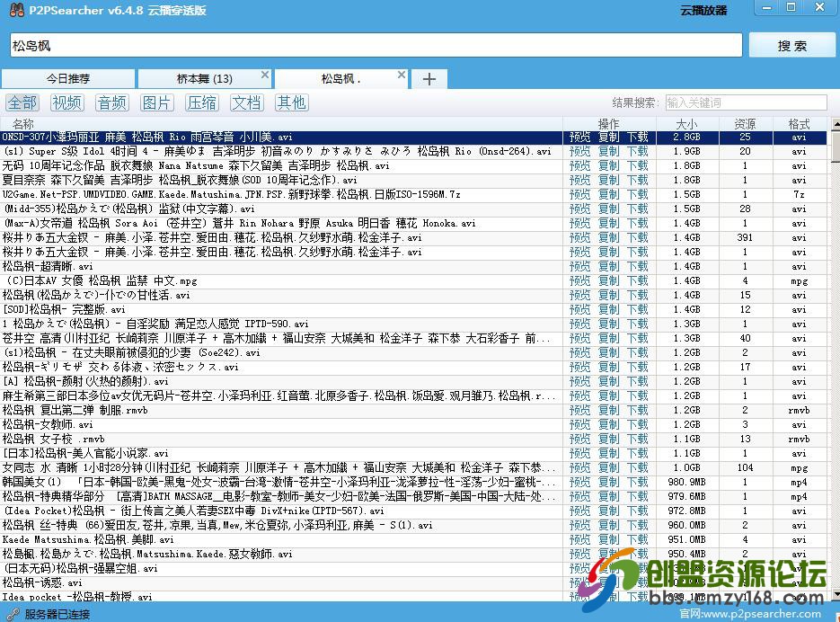This screenshot has height=622, width=840.
Task: Click the 960.0MB size cell
Action: pyautogui.click(x=686, y=526)
